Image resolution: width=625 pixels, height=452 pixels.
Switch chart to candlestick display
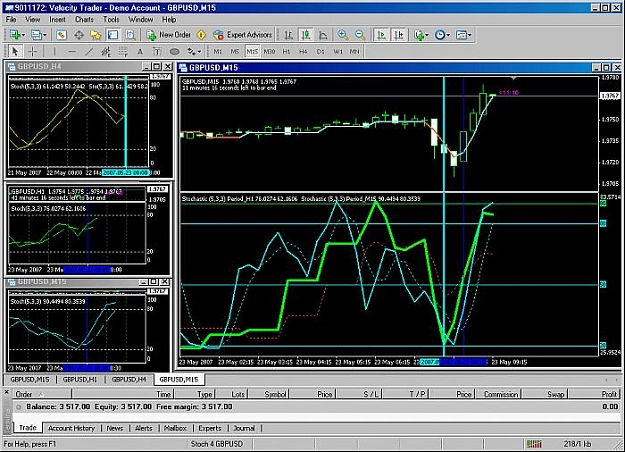pyautogui.click(x=306, y=35)
